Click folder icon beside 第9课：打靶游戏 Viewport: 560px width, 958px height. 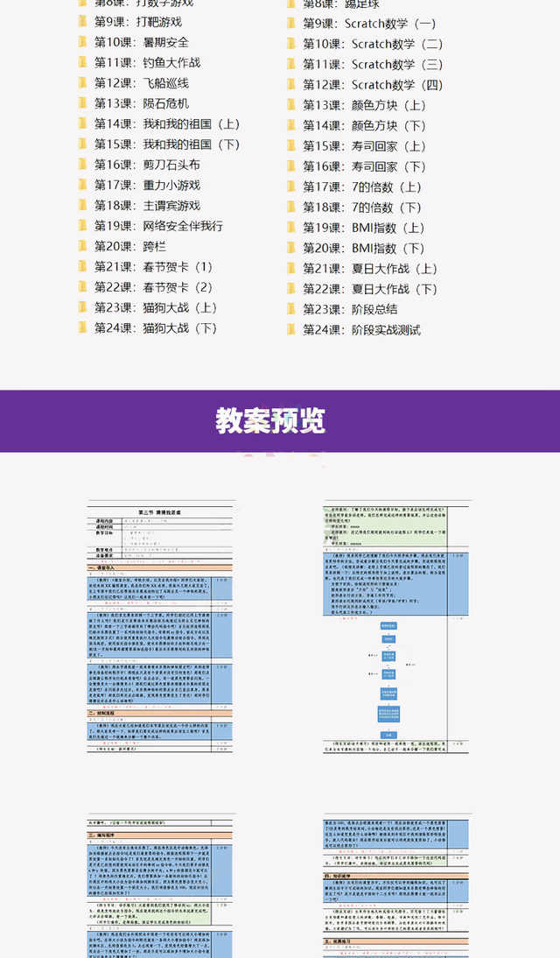click(82, 22)
